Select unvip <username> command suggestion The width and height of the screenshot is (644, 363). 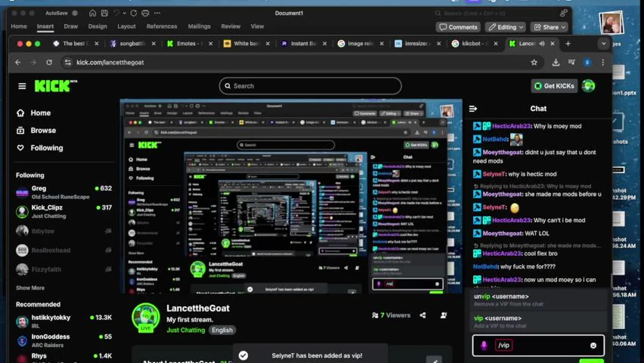tap(538, 300)
